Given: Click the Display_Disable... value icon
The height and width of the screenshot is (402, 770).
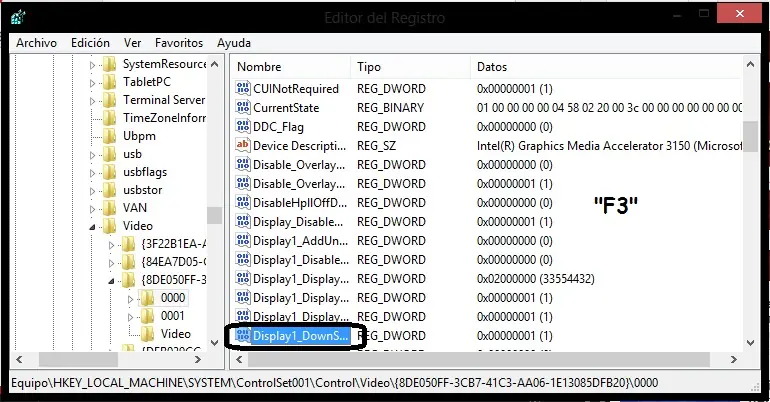Looking at the screenshot, I should [243, 222].
